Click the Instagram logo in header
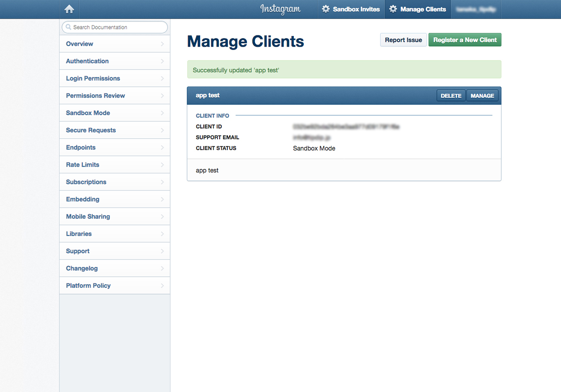Viewport: 561px width, 392px height. coord(280,9)
